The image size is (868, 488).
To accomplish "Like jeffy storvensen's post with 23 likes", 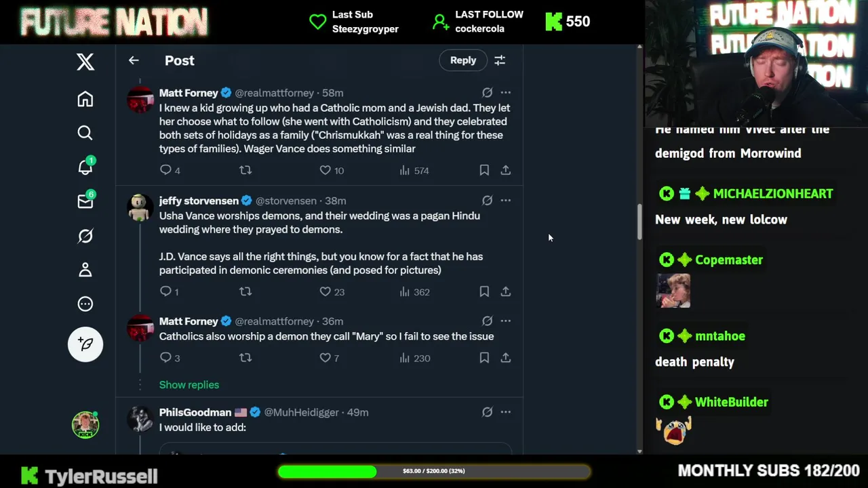I will [x=325, y=291].
